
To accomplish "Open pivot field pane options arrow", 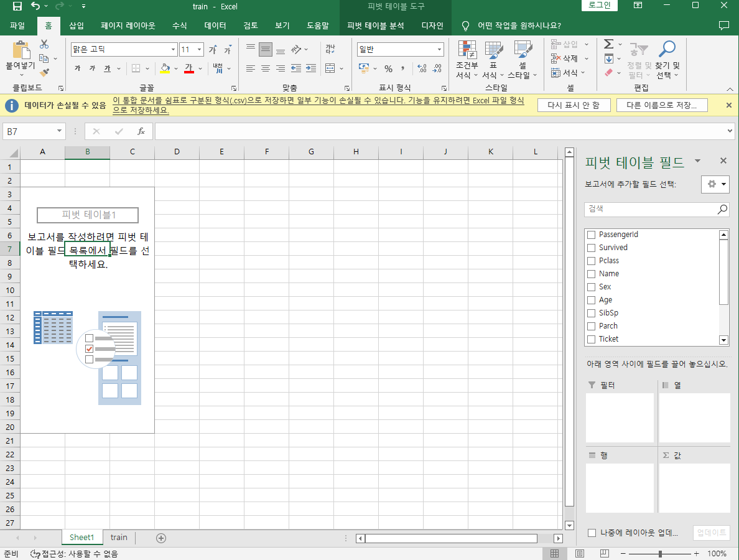I will pos(697,161).
